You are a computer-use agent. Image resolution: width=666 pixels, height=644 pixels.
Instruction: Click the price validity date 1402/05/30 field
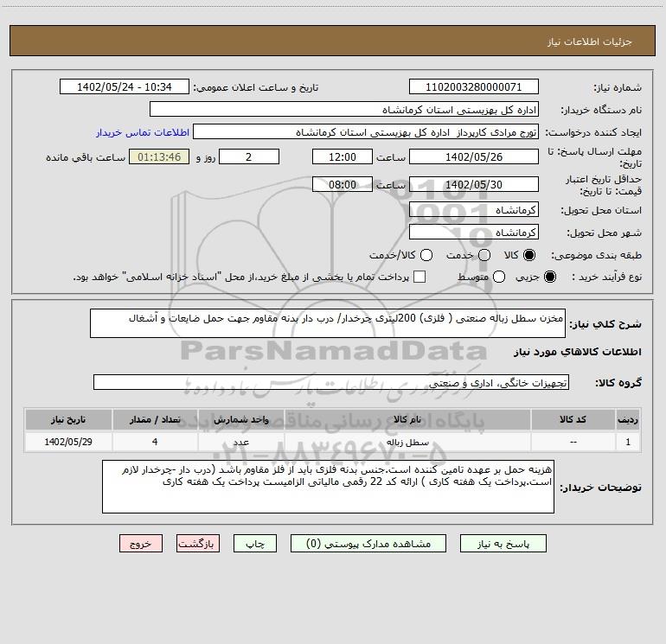(x=474, y=184)
